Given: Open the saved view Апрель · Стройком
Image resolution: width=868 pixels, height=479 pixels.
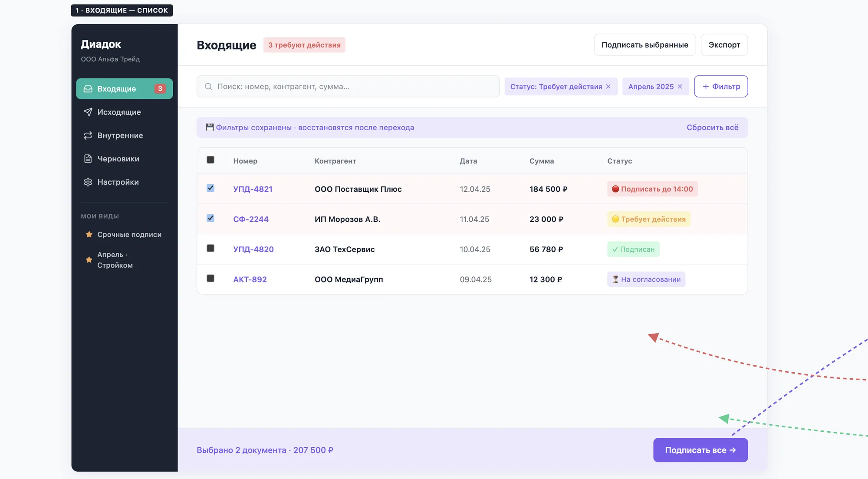Looking at the screenshot, I should [125, 260].
